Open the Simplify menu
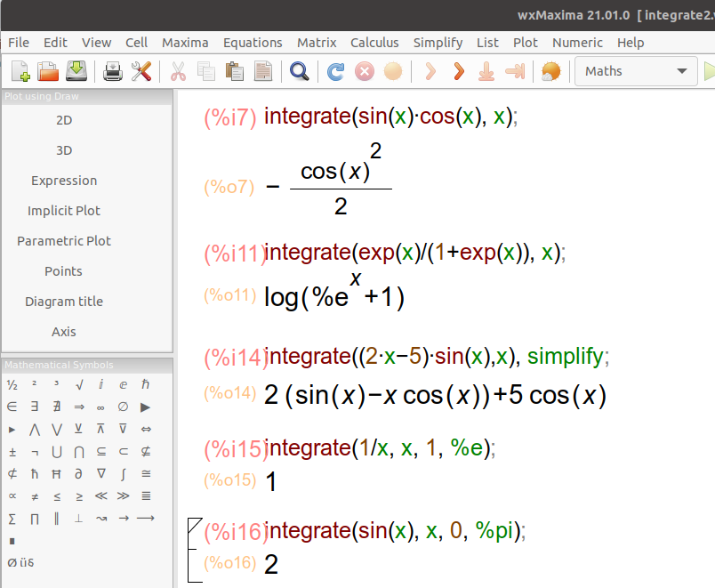The image size is (715, 588). pyautogui.click(x=438, y=42)
